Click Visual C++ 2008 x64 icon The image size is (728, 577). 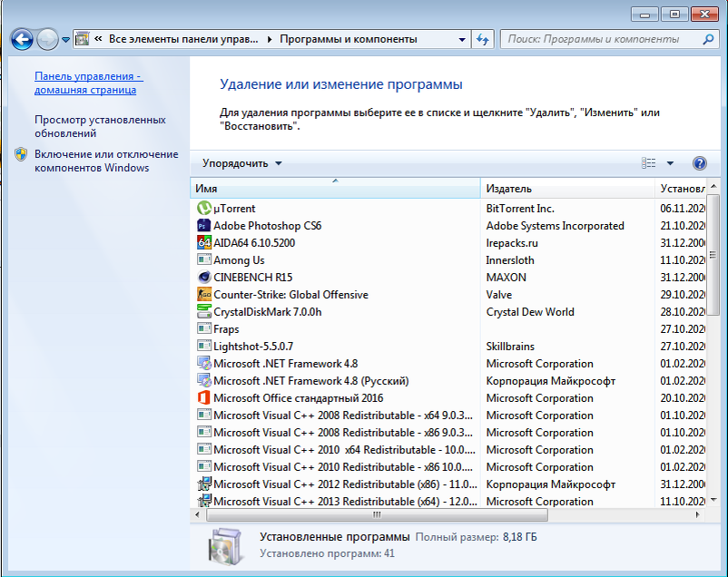click(x=204, y=415)
